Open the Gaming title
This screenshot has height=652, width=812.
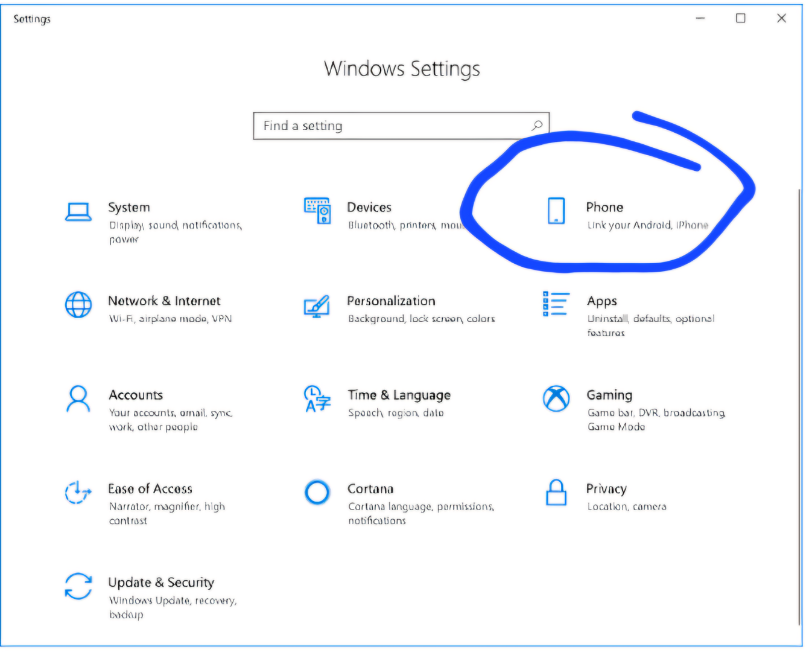[x=609, y=395]
